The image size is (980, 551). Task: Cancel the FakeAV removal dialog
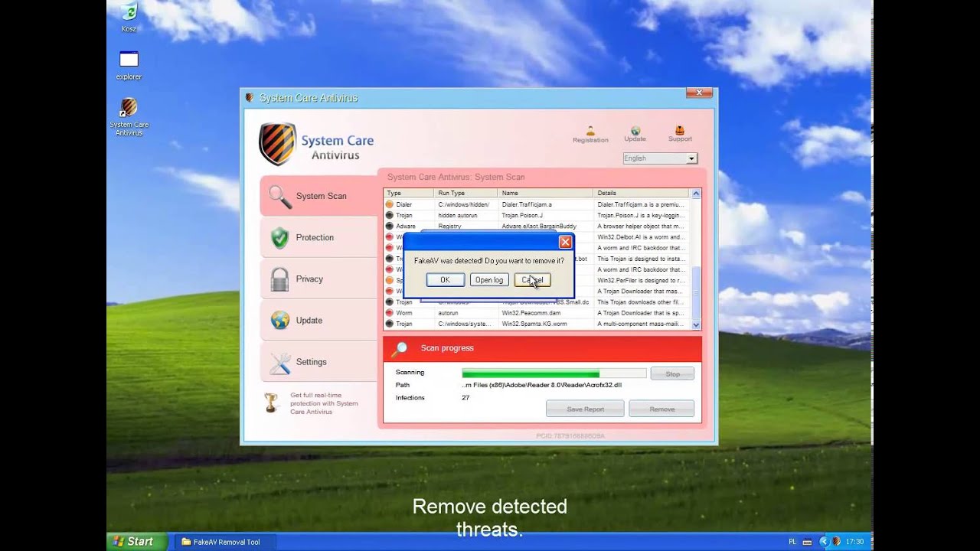533,280
